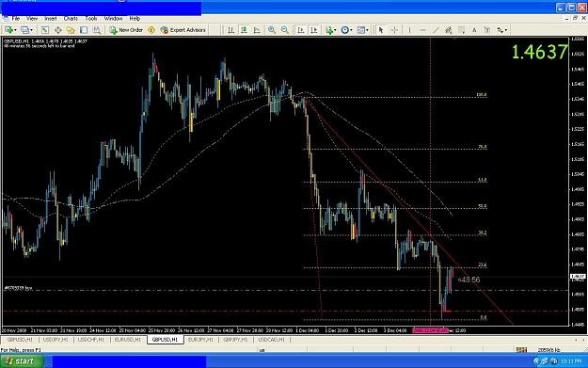Switch to candlestick chart display

tap(244, 30)
